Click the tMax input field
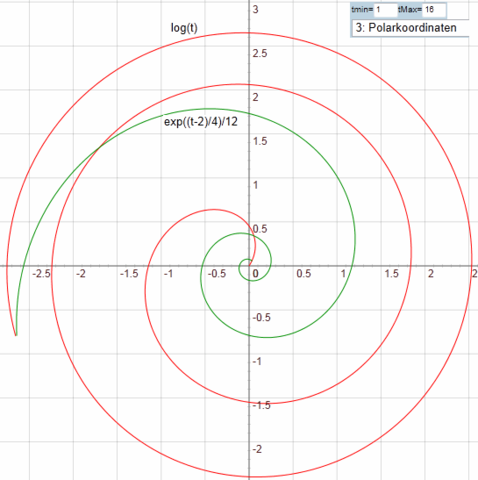This screenshot has height=480, width=478. click(x=434, y=10)
